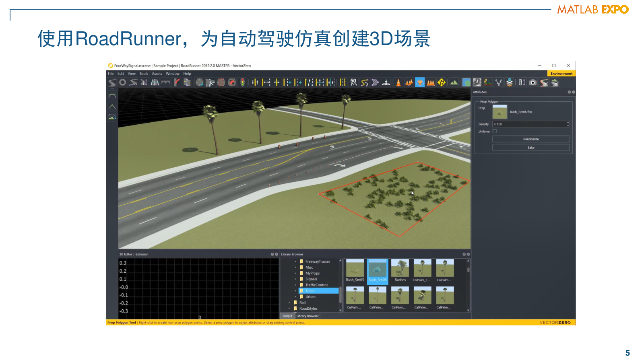Expand the TrafficControl folder arrow
644x362 pixels.
[295, 285]
